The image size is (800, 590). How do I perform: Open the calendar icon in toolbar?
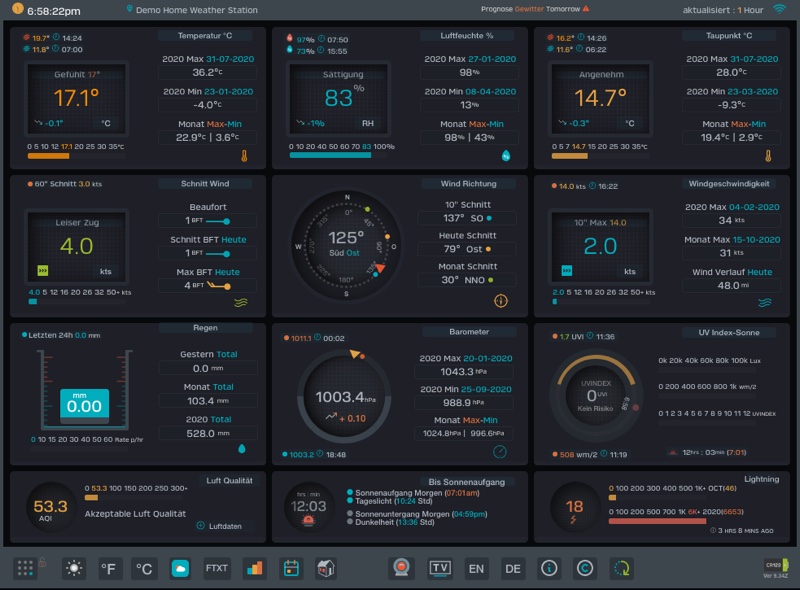click(291, 568)
